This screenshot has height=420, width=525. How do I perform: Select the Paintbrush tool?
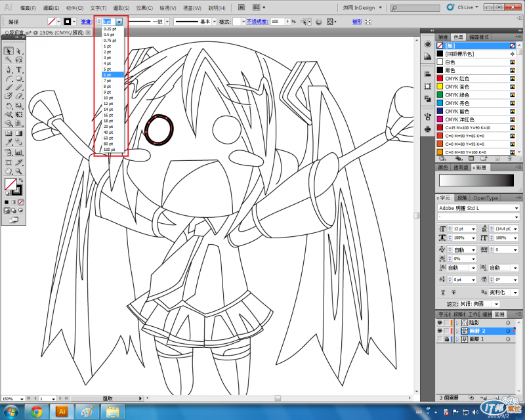[x=9, y=87]
